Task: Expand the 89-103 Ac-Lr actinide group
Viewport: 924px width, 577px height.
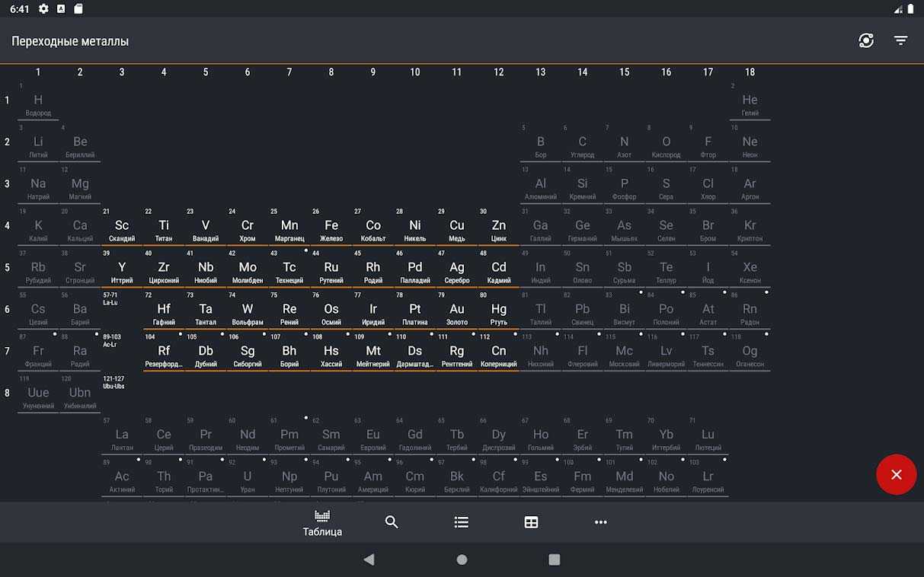Action: [x=121, y=350]
